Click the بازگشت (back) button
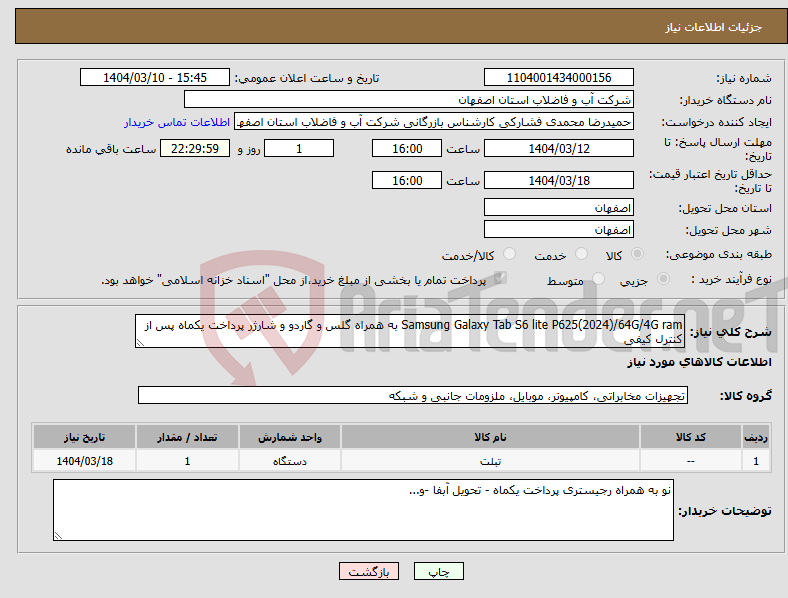This screenshot has height=598, width=788. pyautogui.click(x=369, y=571)
